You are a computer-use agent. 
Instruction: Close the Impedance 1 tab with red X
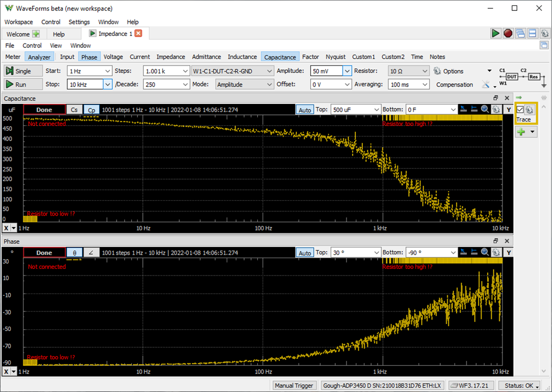click(139, 33)
